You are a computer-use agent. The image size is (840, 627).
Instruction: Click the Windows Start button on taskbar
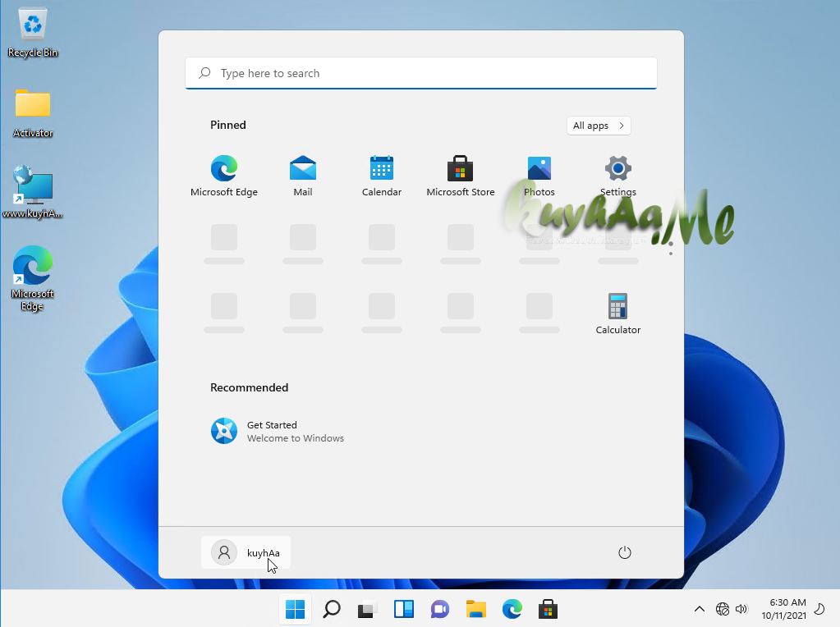(x=295, y=609)
